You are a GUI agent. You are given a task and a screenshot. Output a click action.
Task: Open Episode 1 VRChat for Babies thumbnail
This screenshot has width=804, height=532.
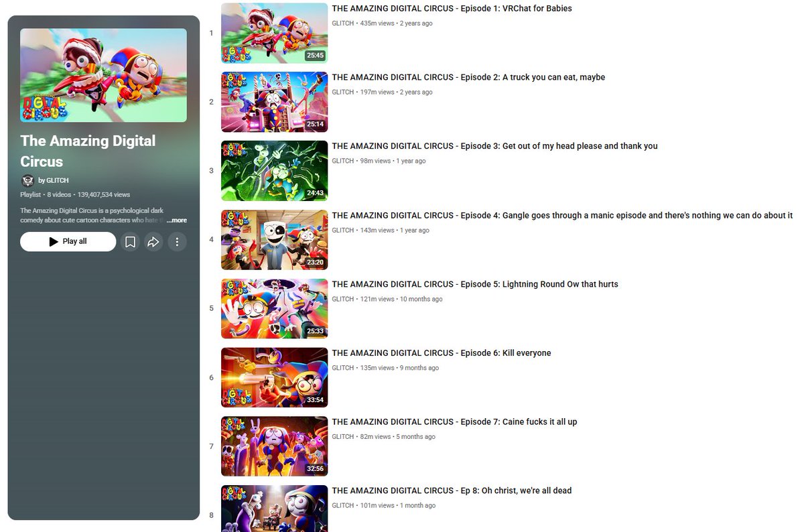[x=275, y=34]
